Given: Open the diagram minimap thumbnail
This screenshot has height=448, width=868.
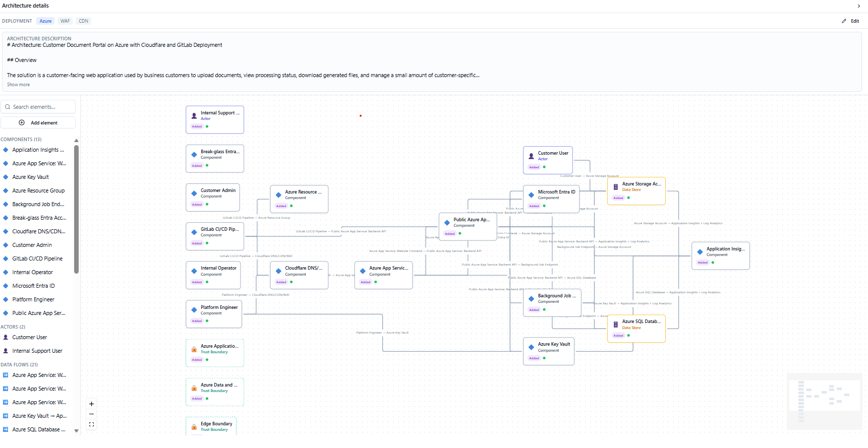Looking at the screenshot, I should 825,402.
